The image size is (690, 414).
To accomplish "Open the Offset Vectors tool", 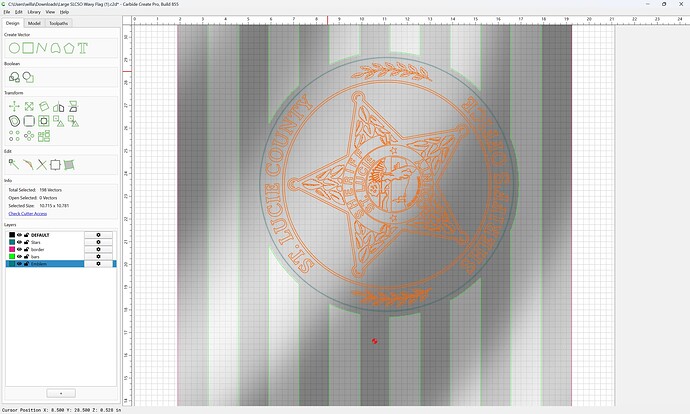I will click(x=14, y=121).
